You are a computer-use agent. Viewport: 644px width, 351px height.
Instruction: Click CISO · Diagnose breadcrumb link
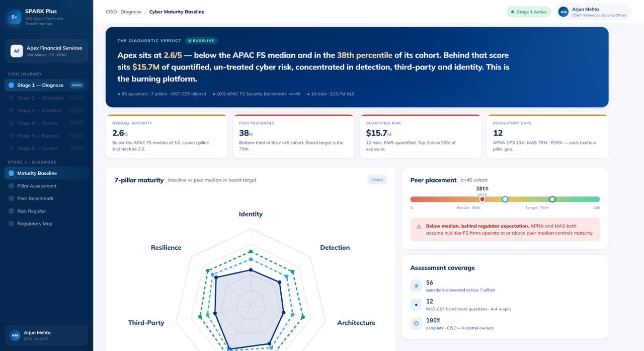123,12
